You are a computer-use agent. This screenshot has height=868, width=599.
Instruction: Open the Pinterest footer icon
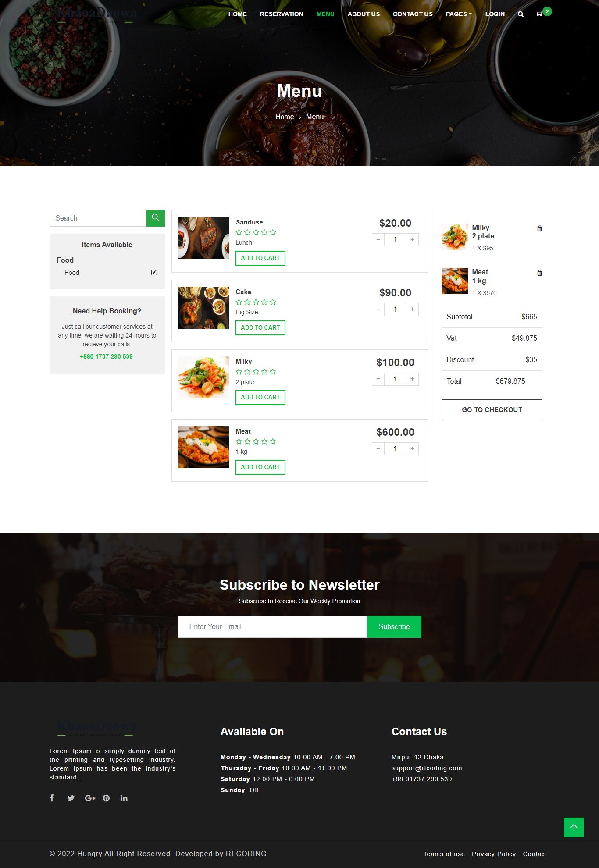click(106, 798)
